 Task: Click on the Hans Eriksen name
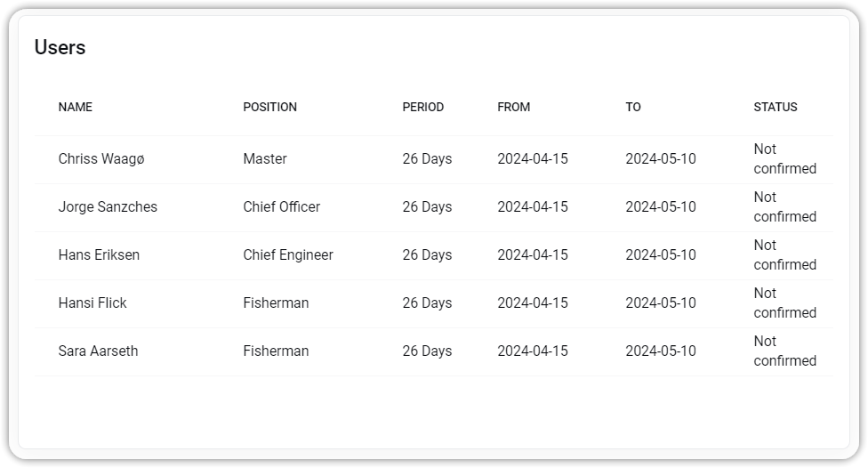pos(99,254)
